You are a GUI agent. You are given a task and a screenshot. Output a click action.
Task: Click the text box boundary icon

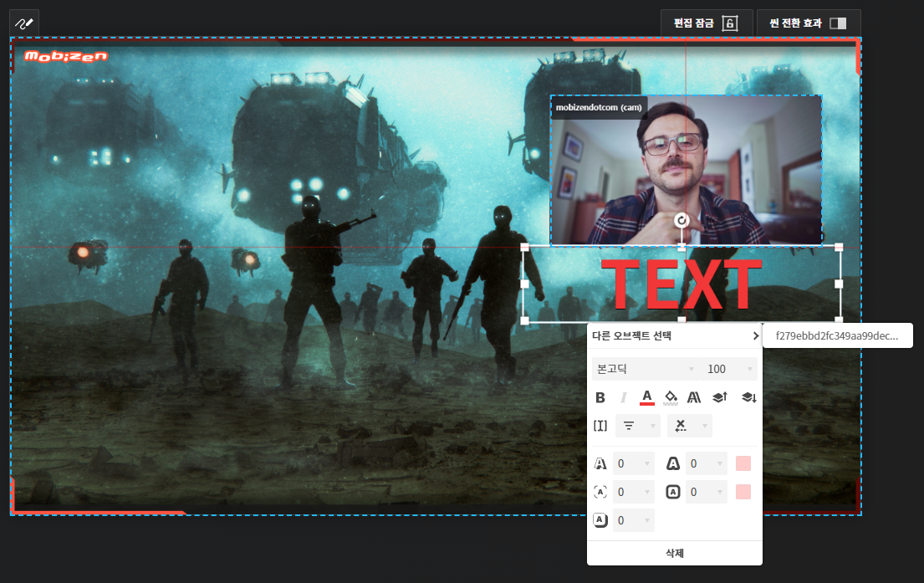click(600, 425)
